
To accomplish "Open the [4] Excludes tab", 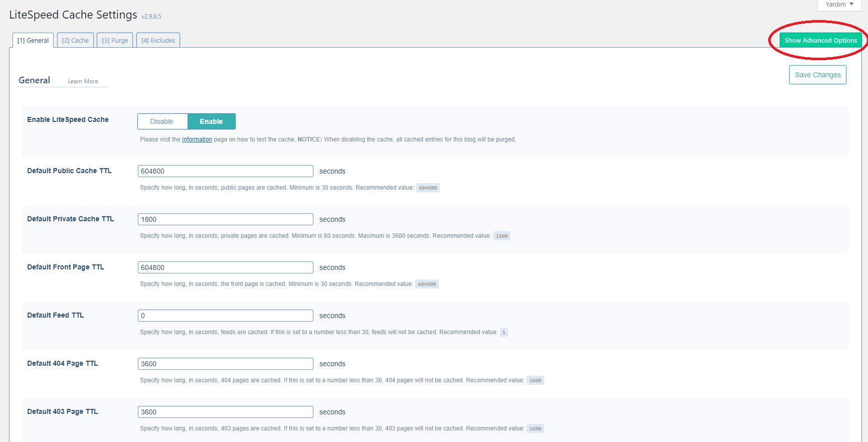I will click(x=158, y=41).
